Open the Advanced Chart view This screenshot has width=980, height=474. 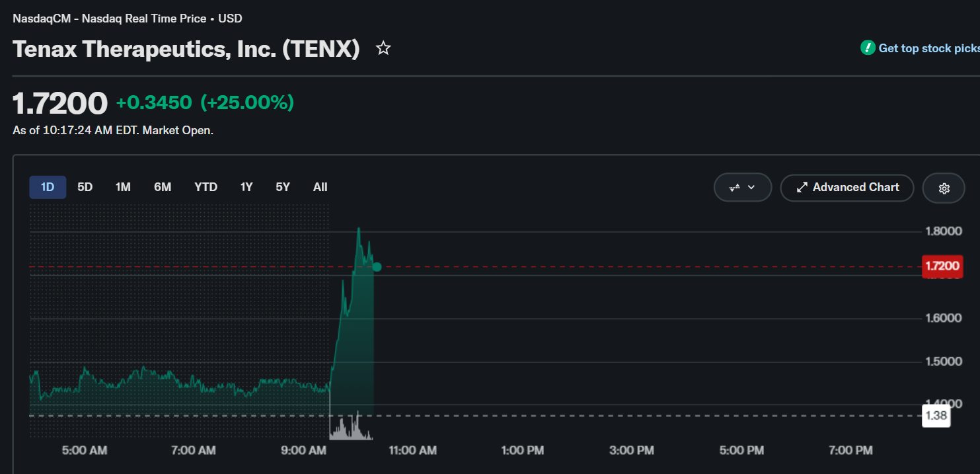[847, 188]
